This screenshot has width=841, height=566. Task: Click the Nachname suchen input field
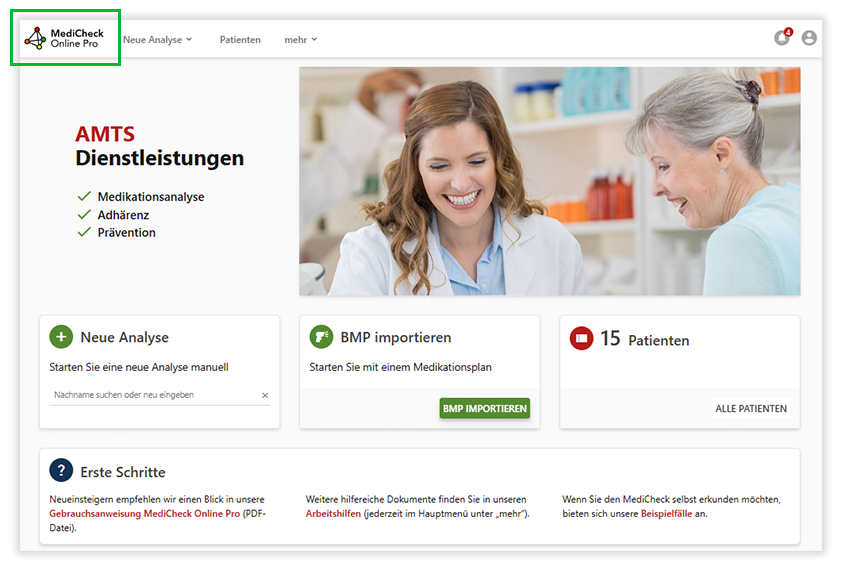150,395
